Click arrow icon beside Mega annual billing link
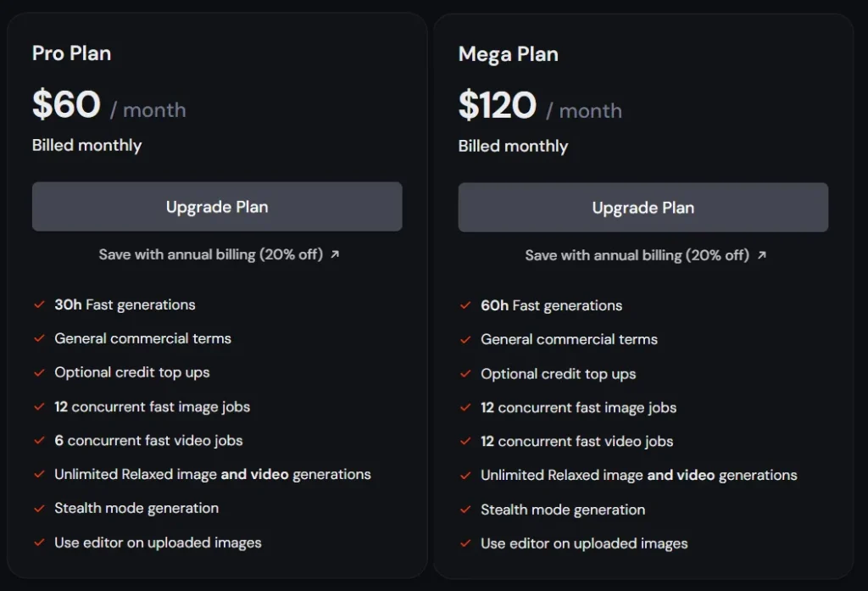The width and height of the screenshot is (868, 591). [x=762, y=255]
